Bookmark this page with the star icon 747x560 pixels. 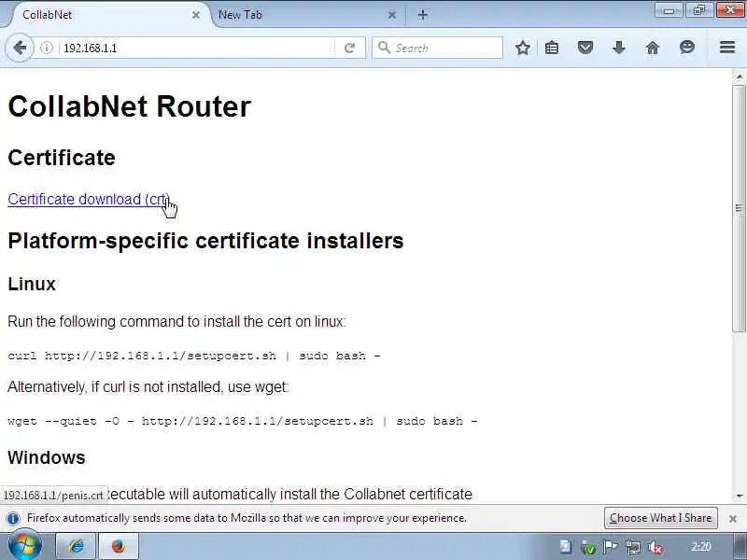(523, 48)
